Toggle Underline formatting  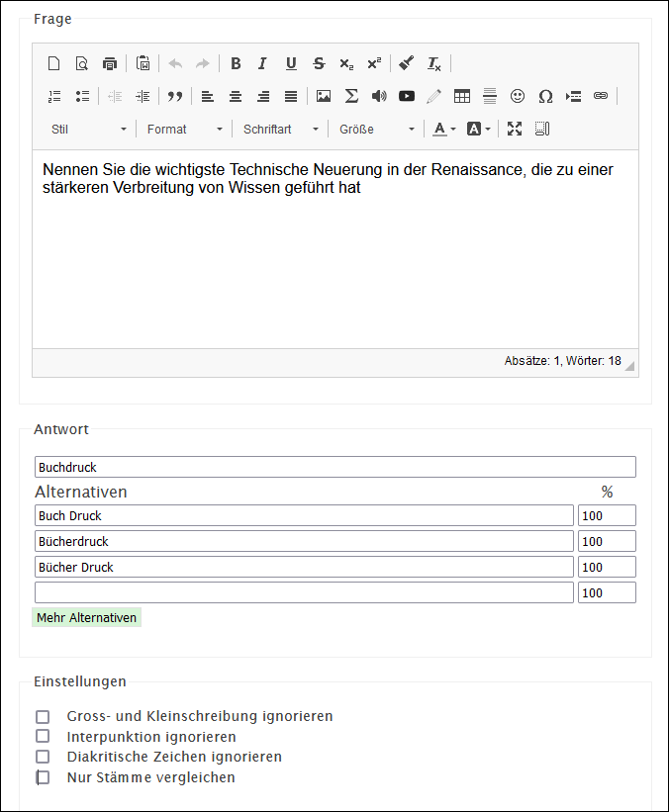pyautogui.click(x=291, y=63)
